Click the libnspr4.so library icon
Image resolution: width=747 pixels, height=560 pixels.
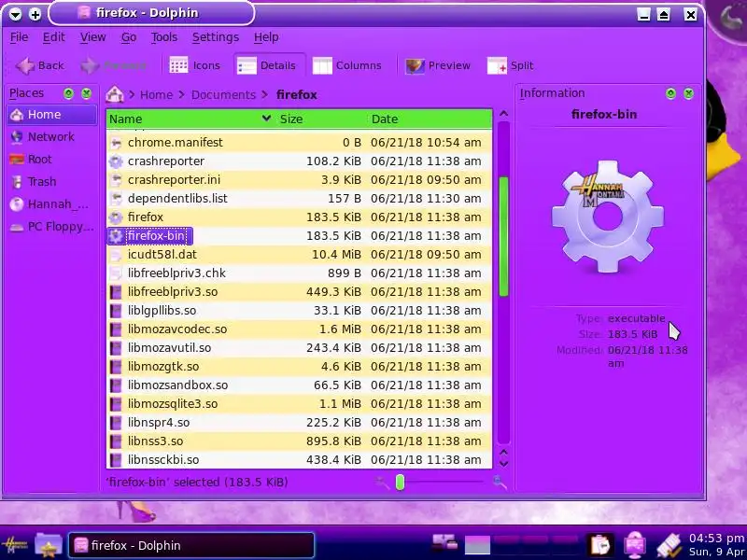tap(116, 423)
